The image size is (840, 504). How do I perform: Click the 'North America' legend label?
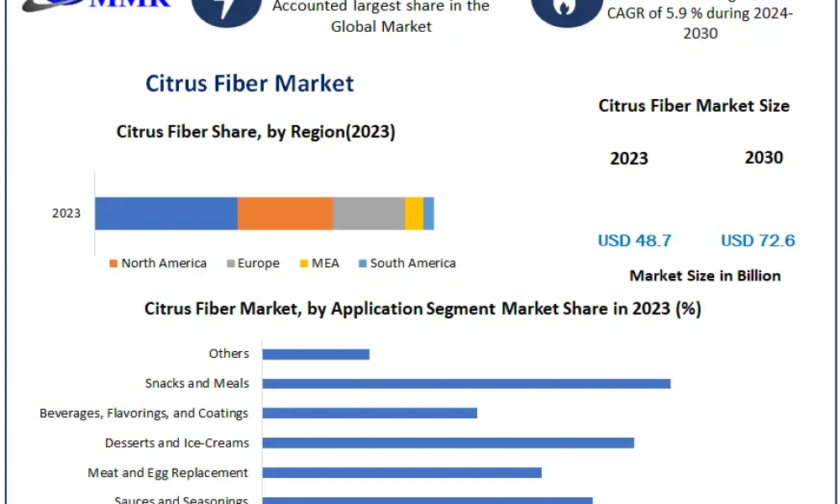coord(164,263)
